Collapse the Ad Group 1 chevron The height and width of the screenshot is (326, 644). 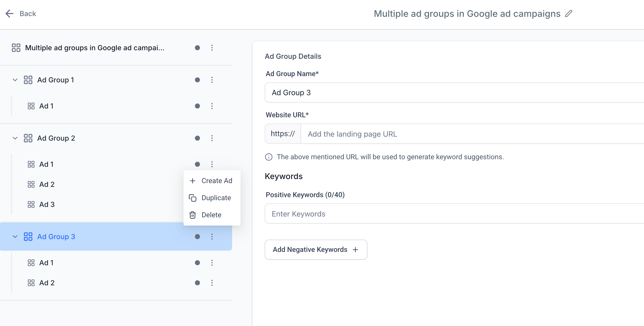(15, 80)
